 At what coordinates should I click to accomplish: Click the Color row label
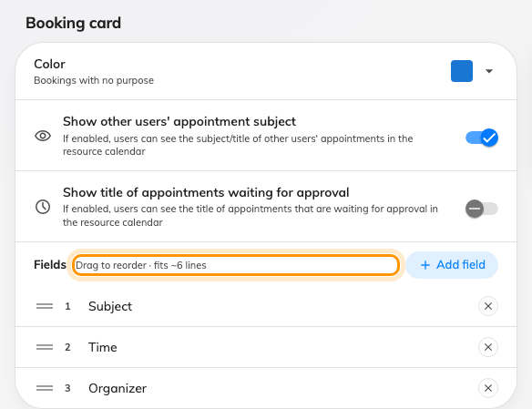(x=49, y=64)
